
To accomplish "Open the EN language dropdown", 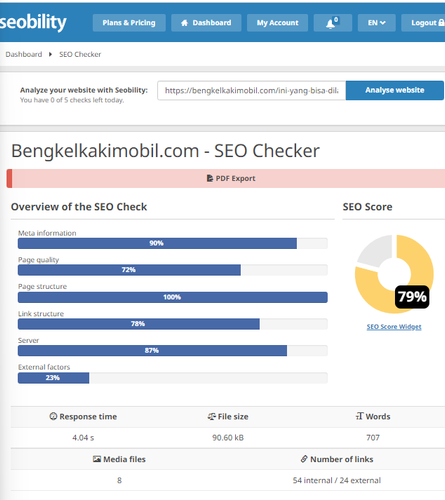I will (x=376, y=23).
